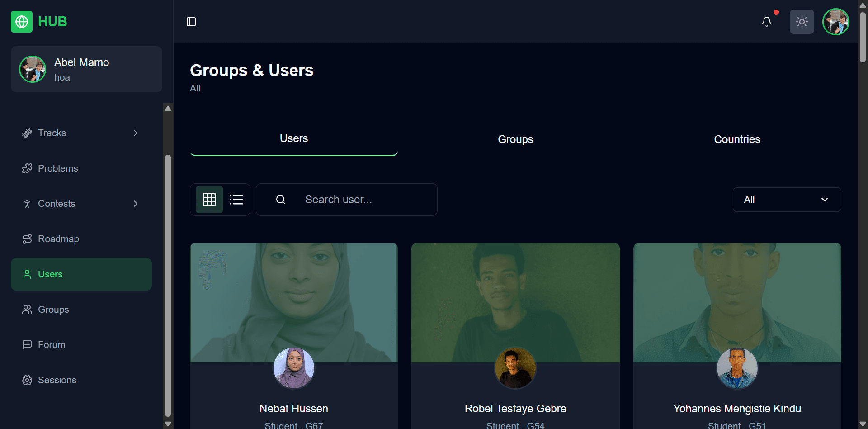Click the Sessions icon in sidebar
This screenshot has width=868, height=429.
(x=27, y=380)
